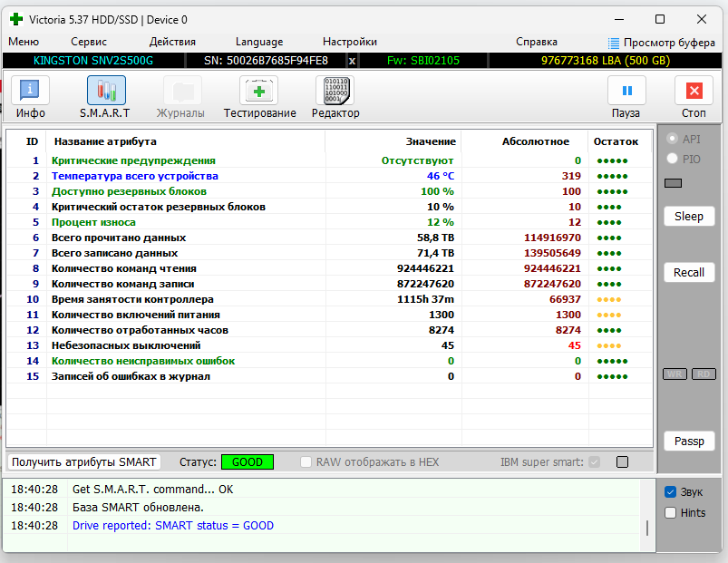The image size is (728, 563).
Task: Click Получить атрибуты SMART button
Action: [84, 462]
